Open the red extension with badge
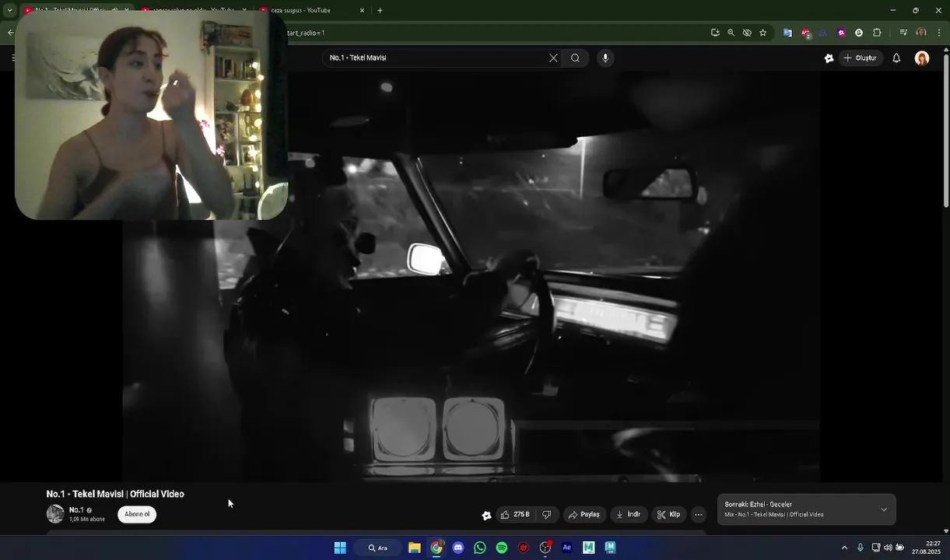950x560 pixels. pyautogui.click(x=806, y=33)
